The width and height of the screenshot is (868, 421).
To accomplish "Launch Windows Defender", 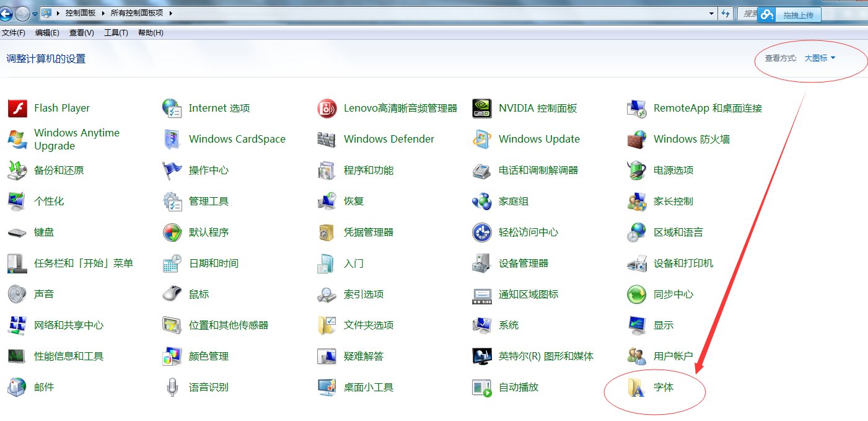I will [x=388, y=139].
